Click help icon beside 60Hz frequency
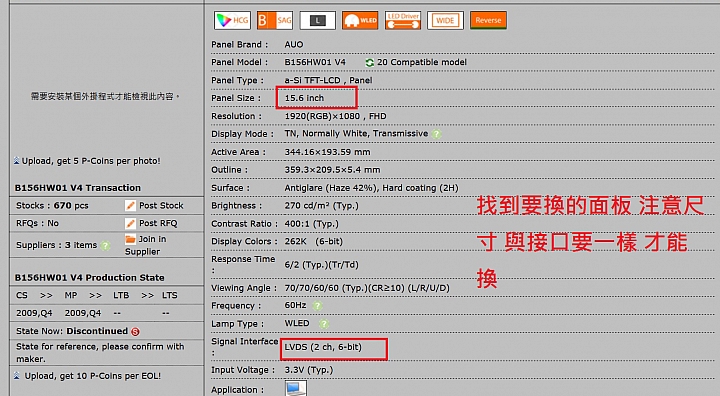Screen dimensions: 720x396 317,305
